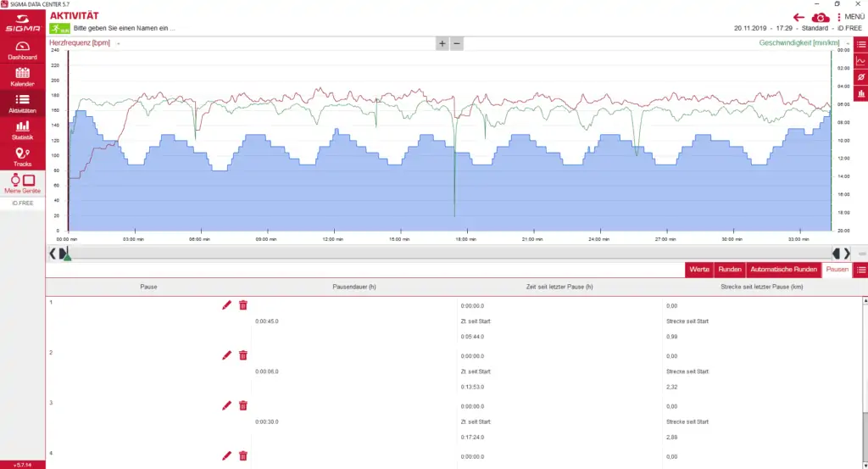The image size is (868, 469).
Task: Go back using the red arrow
Action: [x=798, y=17]
